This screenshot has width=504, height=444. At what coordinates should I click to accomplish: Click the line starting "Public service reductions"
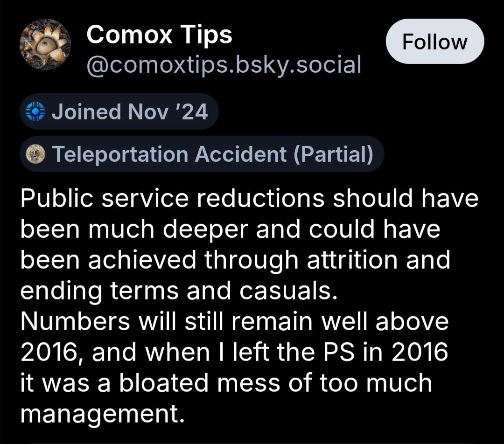point(250,199)
